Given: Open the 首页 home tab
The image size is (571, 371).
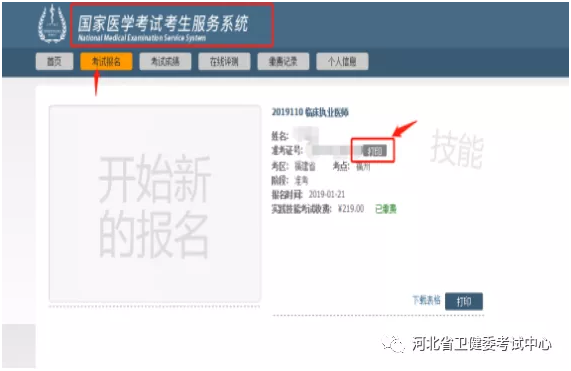Looking at the screenshot, I should pyautogui.click(x=55, y=61).
